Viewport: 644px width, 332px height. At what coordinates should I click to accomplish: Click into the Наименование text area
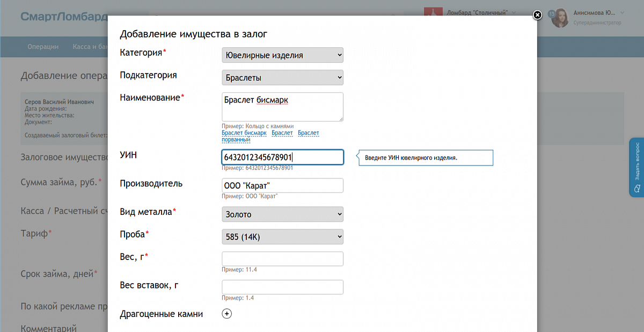pos(282,107)
